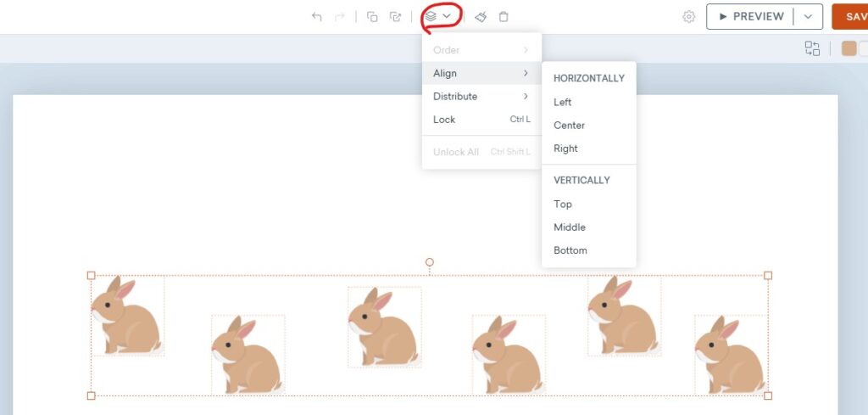Open settings with the gear icon
868x415 pixels.
point(689,17)
